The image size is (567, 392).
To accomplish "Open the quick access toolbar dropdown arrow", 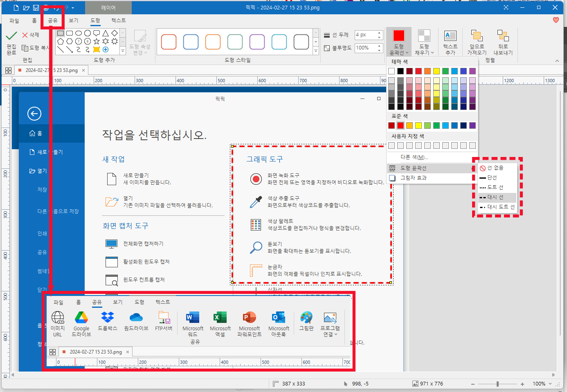I will point(73,8).
